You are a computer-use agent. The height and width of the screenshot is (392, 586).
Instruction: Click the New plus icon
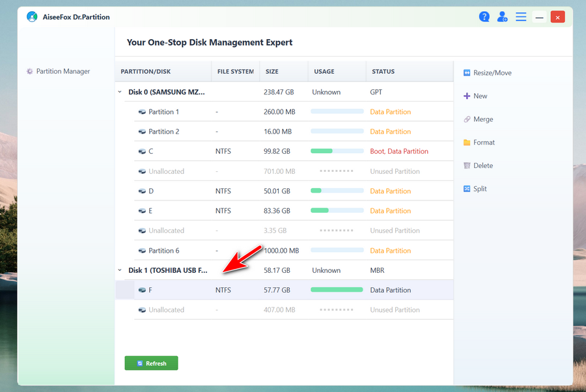[467, 96]
